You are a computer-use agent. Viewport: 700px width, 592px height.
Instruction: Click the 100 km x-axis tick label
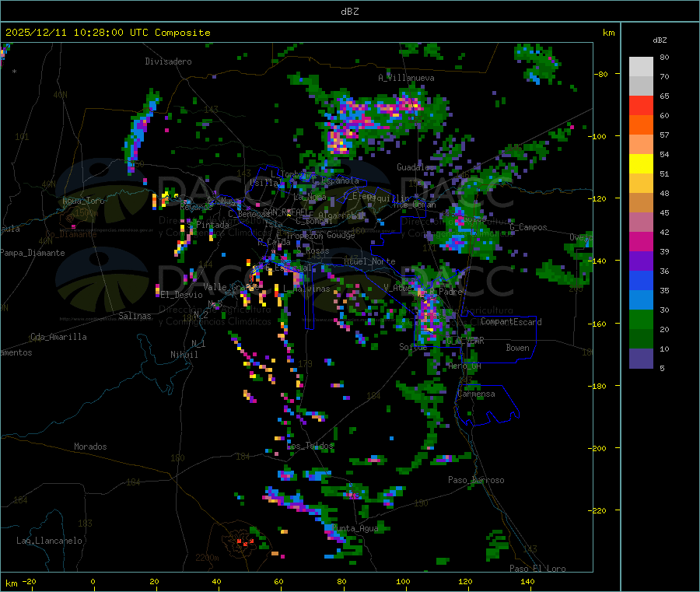pos(403,581)
